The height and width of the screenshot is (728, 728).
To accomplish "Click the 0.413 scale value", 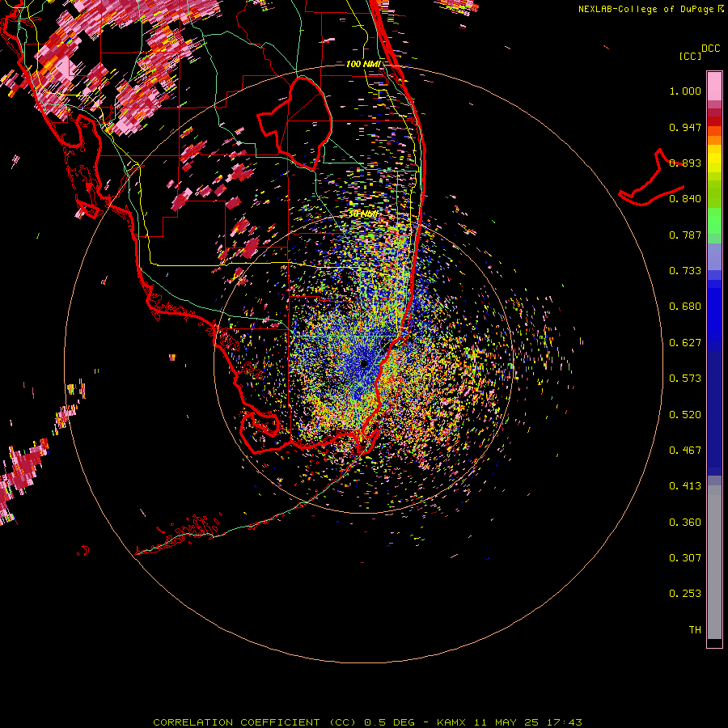I will coord(685,486).
